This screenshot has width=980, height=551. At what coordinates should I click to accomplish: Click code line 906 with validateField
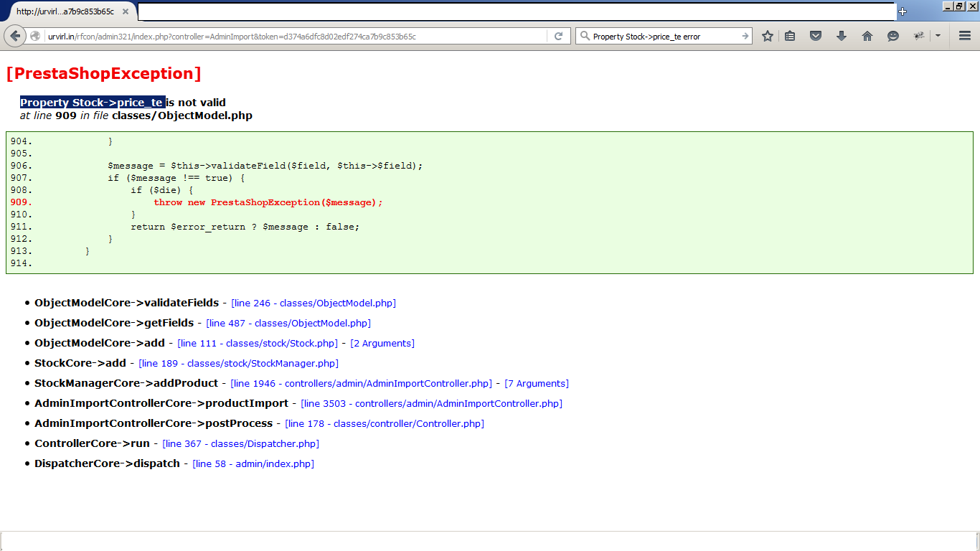point(265,166)
